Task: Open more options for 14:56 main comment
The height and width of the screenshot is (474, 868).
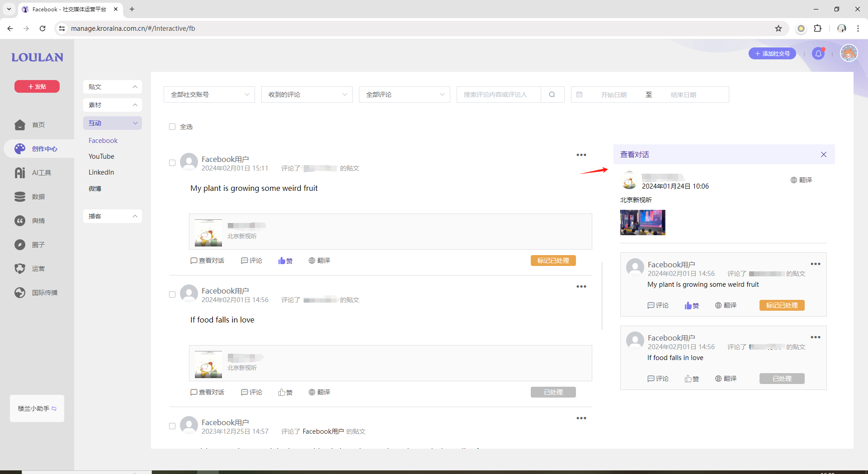Action: tap(581, 287)
